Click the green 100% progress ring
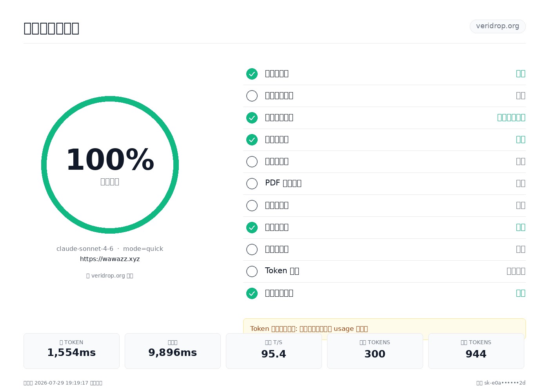The height and width of the screenshot is (392, 549). 110,165
